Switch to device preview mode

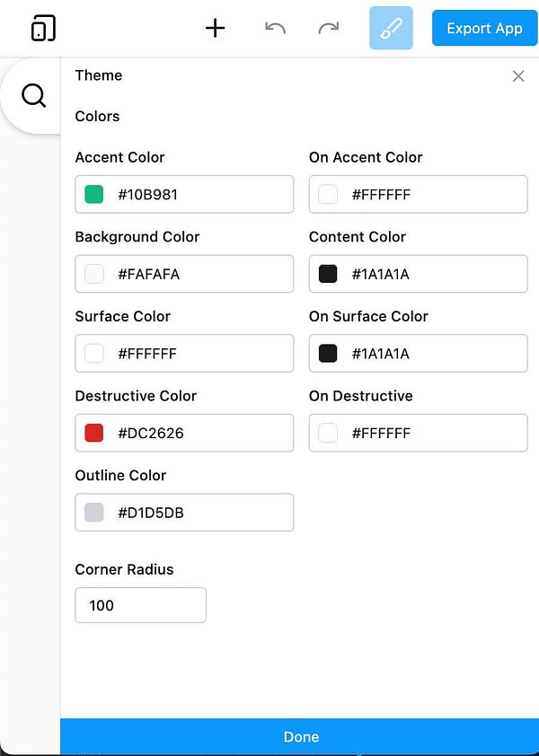42,28
